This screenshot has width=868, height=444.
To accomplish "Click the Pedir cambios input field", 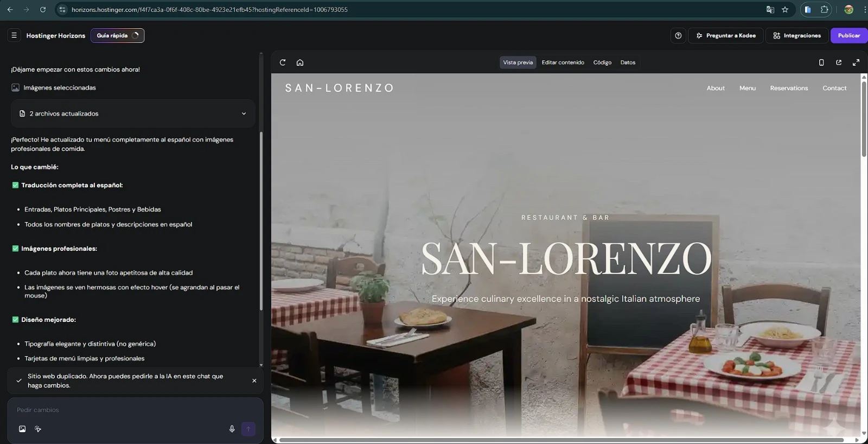I will click(130, 410).
